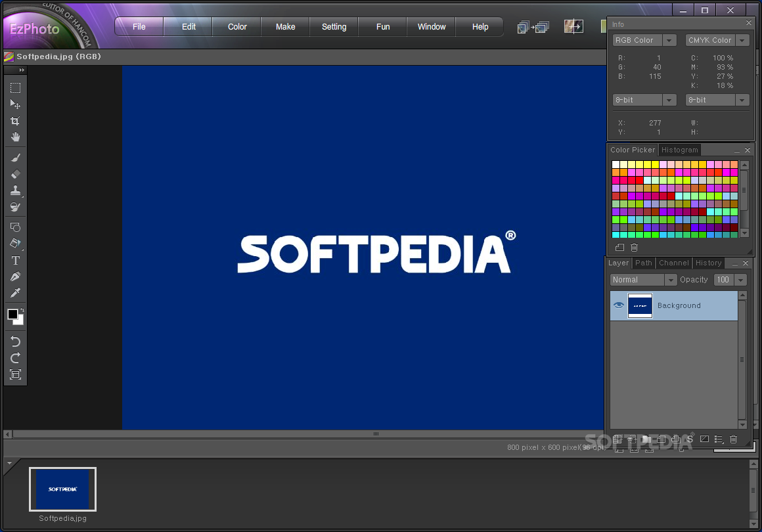Open the Setting menu
Viewport: 762px width, 532px height.
[334, 27]
